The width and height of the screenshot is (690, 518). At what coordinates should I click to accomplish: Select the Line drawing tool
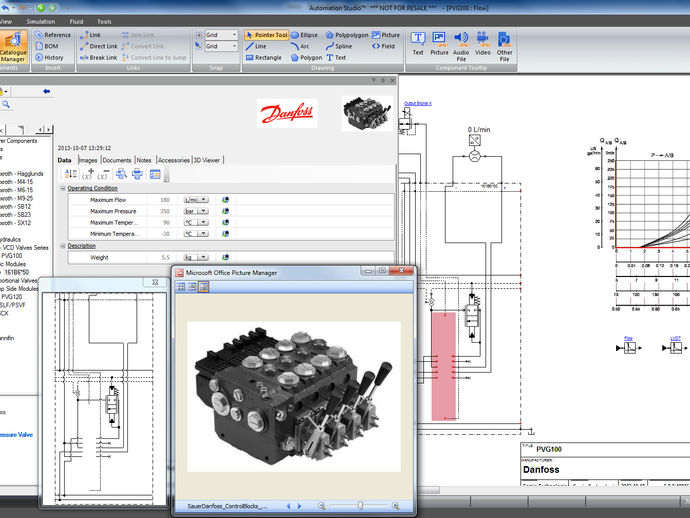click(256, 46)
